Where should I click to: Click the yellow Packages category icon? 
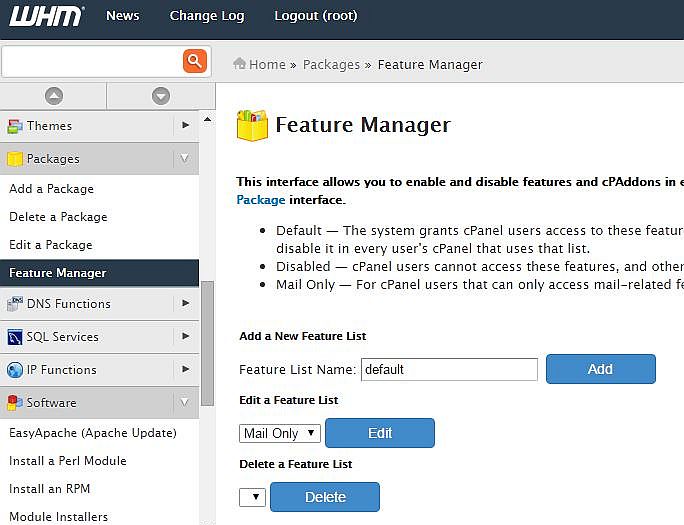pyautogui.click(x=15, y=159)
